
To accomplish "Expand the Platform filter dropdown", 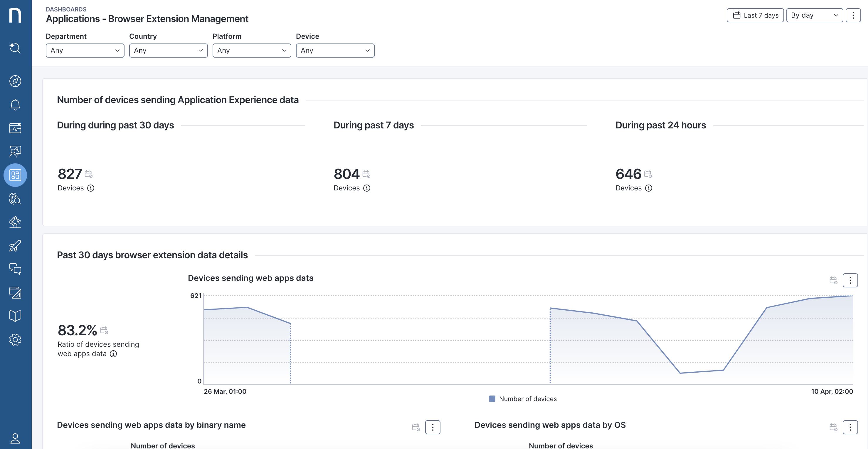I will tap(251, 51).
